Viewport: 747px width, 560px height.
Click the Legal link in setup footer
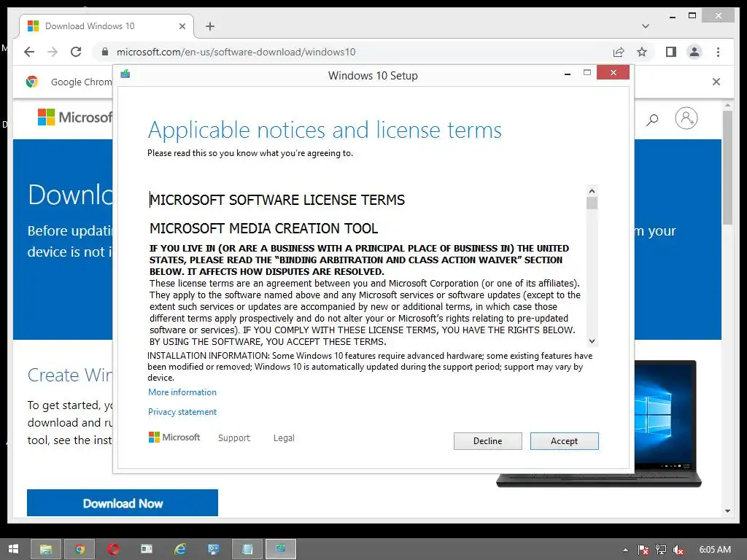tap(284, 437)
